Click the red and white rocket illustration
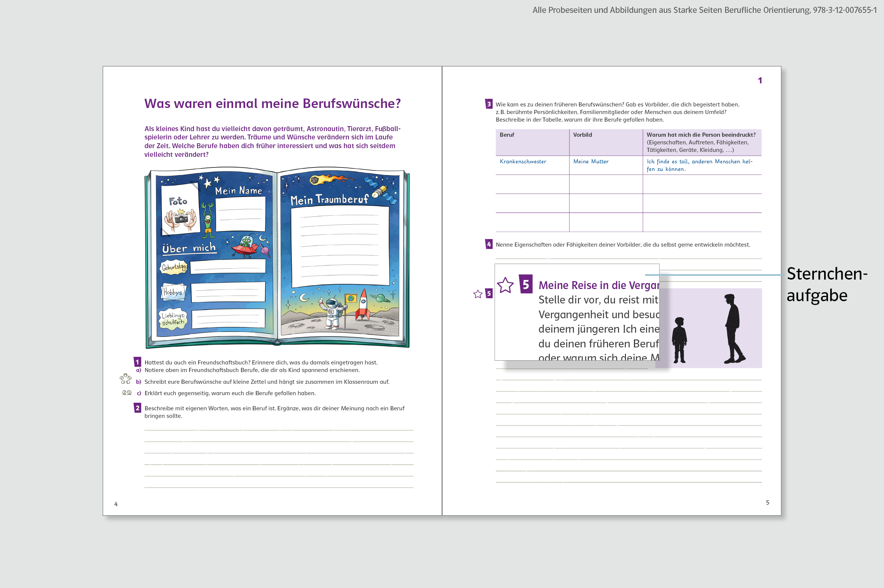 (363, 305)
